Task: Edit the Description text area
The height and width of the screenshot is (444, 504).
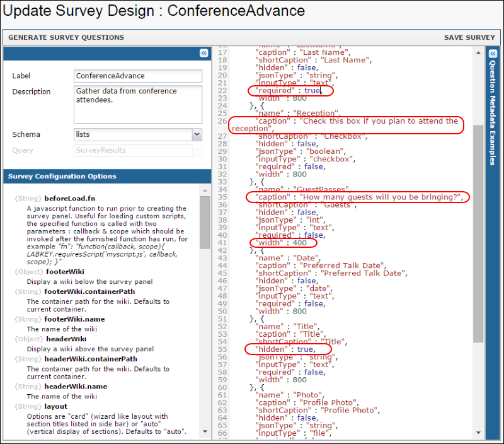Action: (x=138, y=104)
